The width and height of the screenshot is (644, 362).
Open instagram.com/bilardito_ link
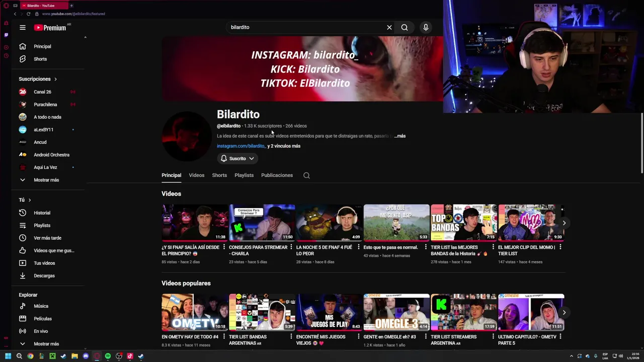241,146
